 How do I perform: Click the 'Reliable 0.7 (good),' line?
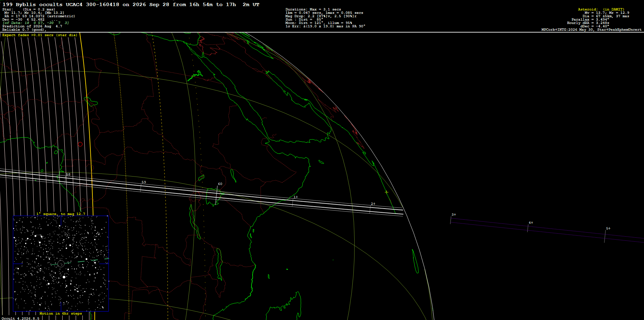24,30
